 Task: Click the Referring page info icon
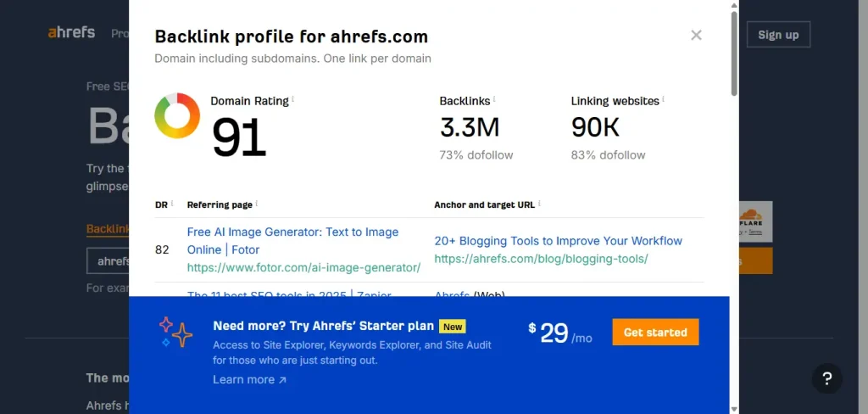pos(257,204)
